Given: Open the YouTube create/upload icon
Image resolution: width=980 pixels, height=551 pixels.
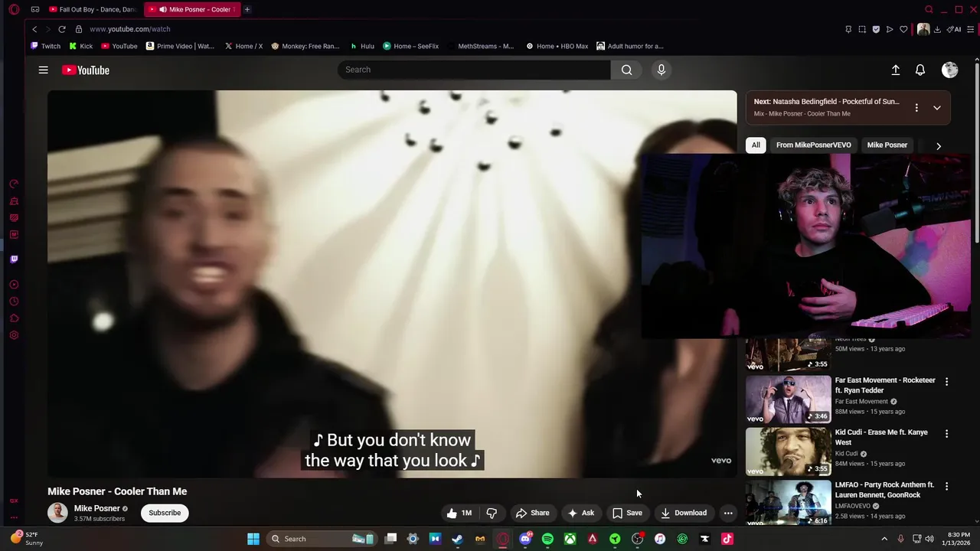Looking at the screenshot, I should coord(895,70).
